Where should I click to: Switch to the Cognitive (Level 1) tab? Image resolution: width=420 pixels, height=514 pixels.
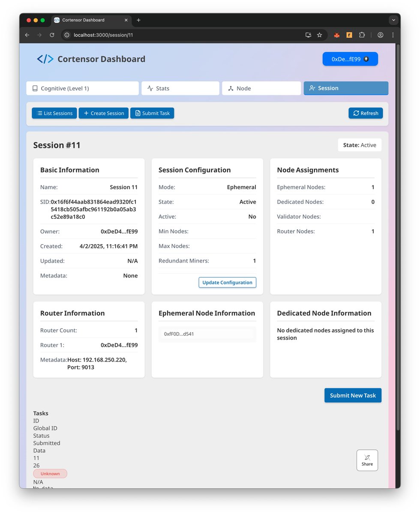click(83, 88)
